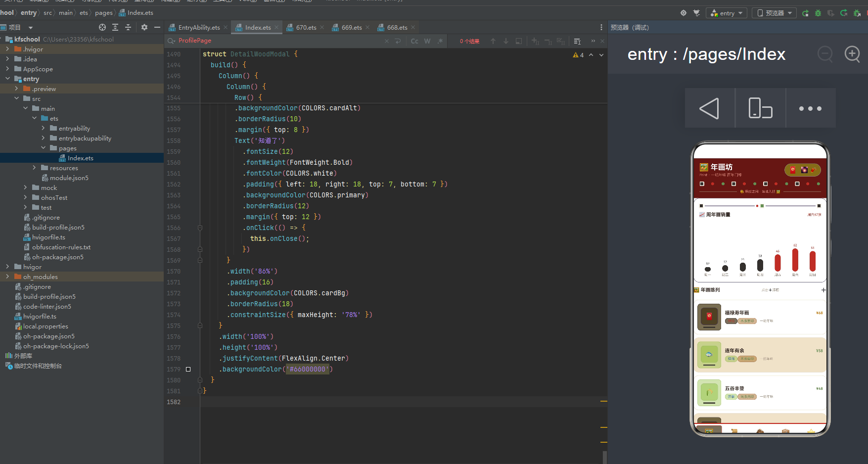Open previewer more options (three dots)
Viewport: 868px width, 464px height.
coord(811,108)
